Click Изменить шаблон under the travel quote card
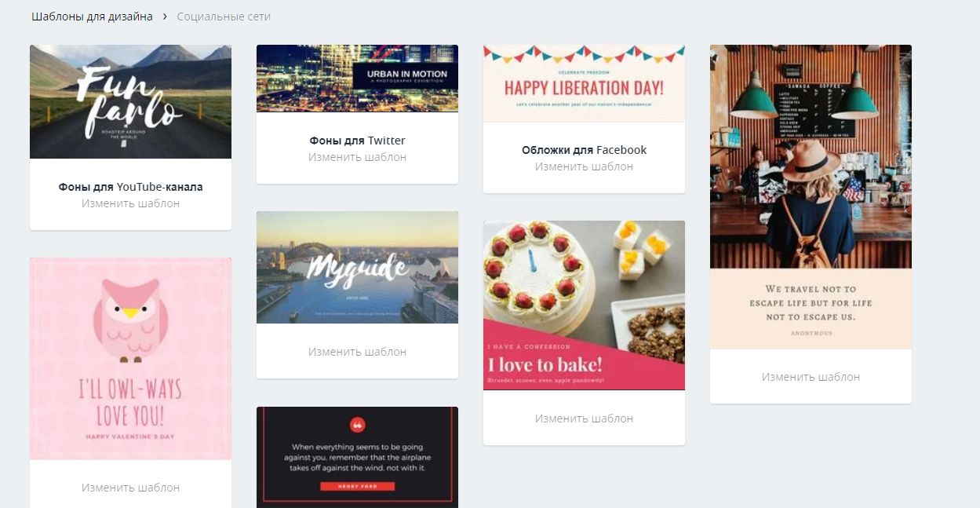 tap(811, 377)
